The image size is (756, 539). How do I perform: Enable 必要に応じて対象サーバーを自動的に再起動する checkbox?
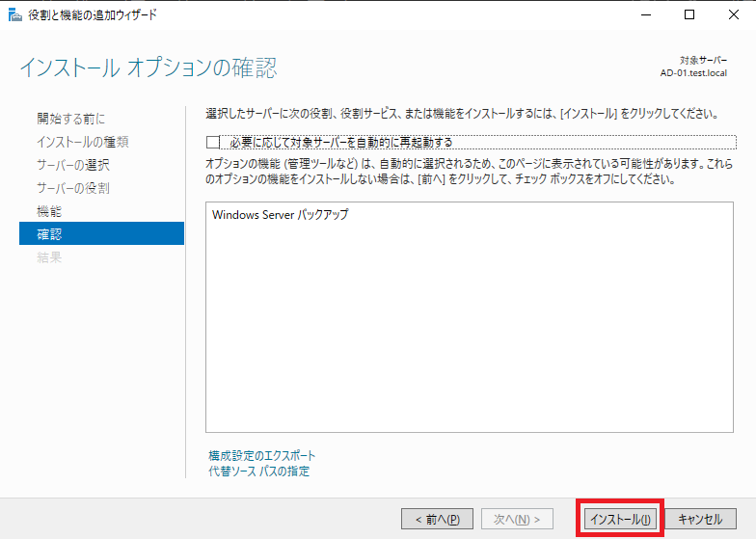pos(213,143)
